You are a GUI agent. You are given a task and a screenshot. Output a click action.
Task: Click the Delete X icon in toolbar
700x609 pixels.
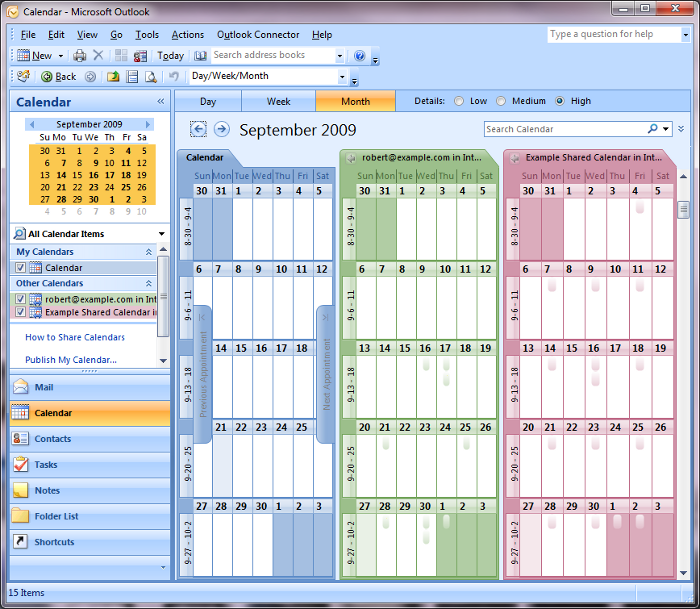(98, 55)
